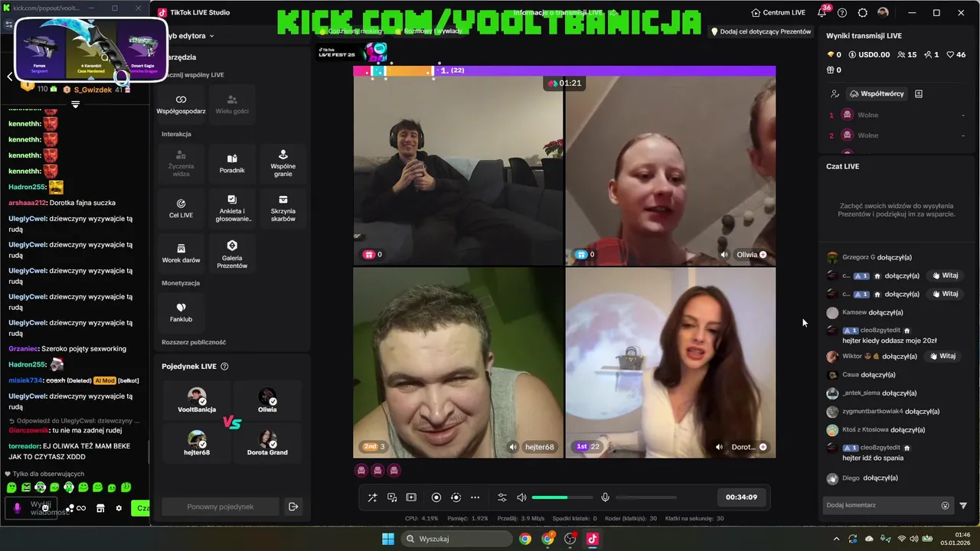Open the Poradnik guide tool
This screenshot has height=551, width=980.
click(232, 162)
